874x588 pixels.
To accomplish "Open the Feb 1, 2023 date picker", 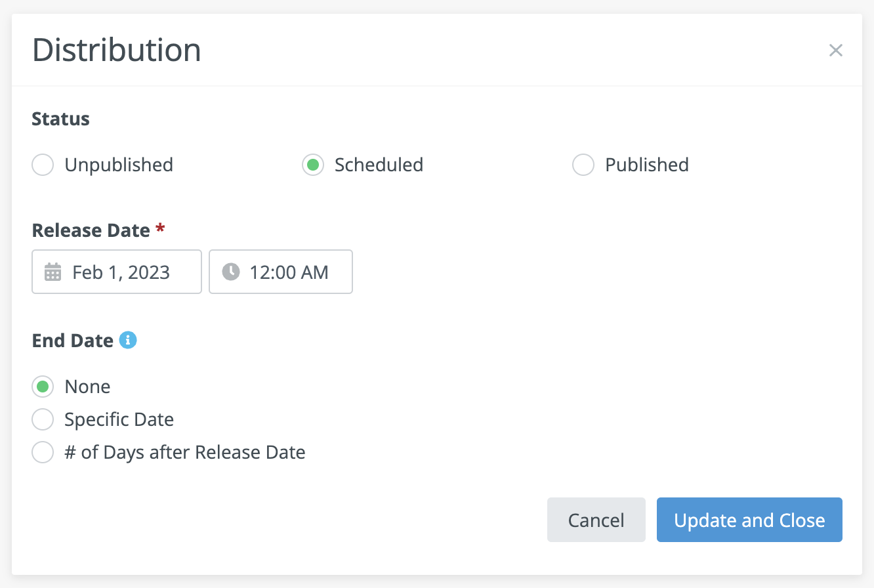I will [x=121, y=272].
